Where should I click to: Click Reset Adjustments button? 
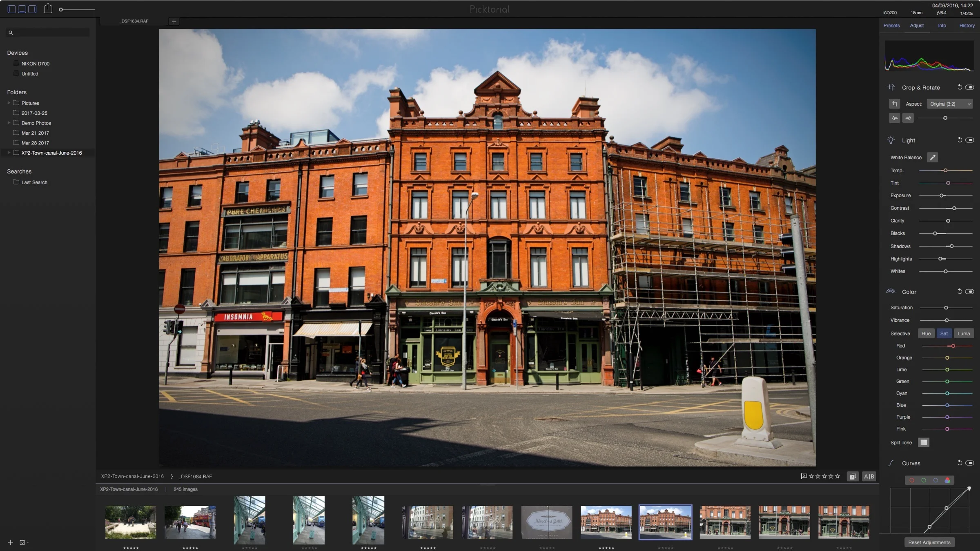pos(929,542)
